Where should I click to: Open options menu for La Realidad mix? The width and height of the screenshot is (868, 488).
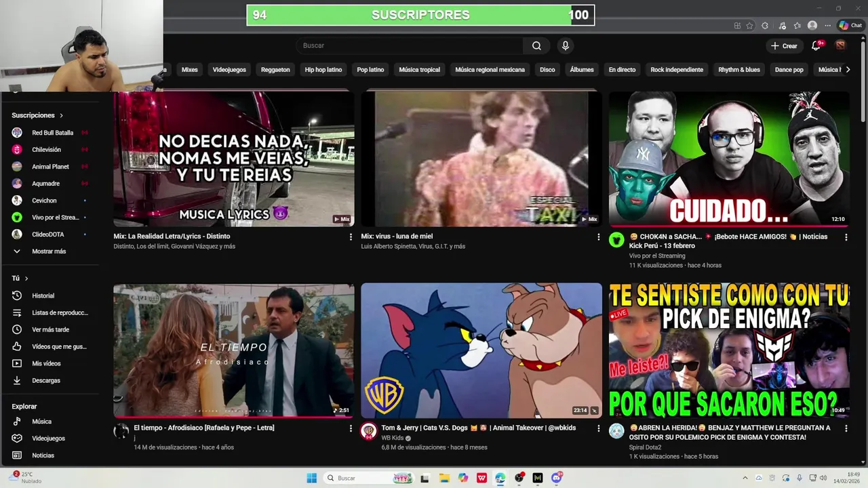(x=351, y=237)
